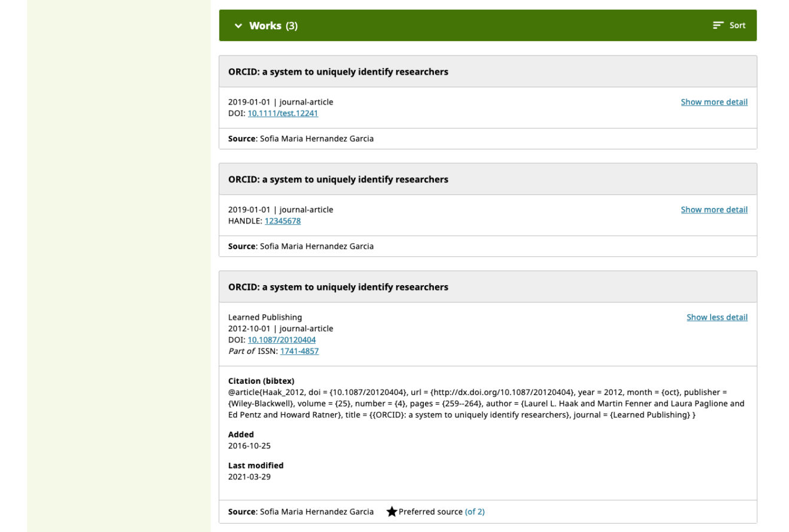Open the (of 2) sources link
This screenshot has height=532, width=789.
coord(475,512)
